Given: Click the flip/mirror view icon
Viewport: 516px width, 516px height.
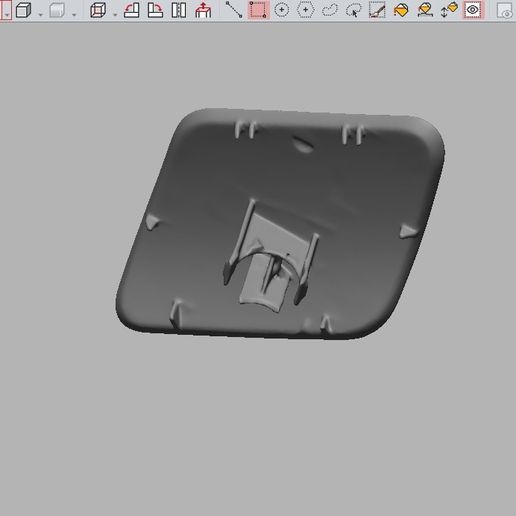Looking at the screenshot, I should point(179,10).
